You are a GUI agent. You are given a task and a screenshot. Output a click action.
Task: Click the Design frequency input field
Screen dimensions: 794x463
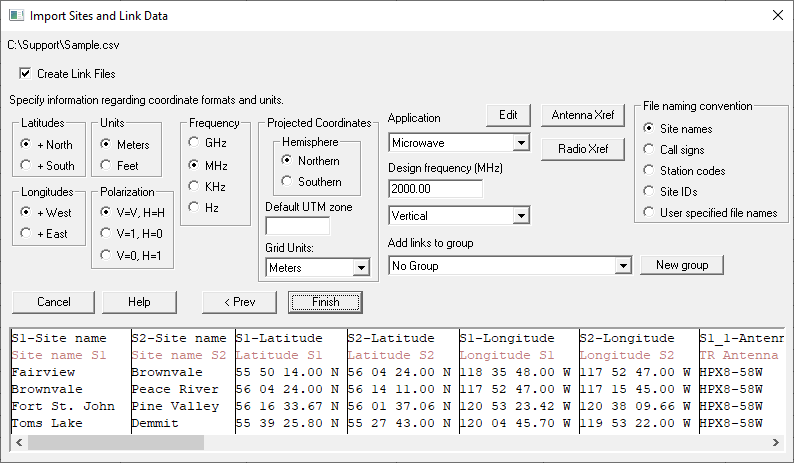pos(435,189)
